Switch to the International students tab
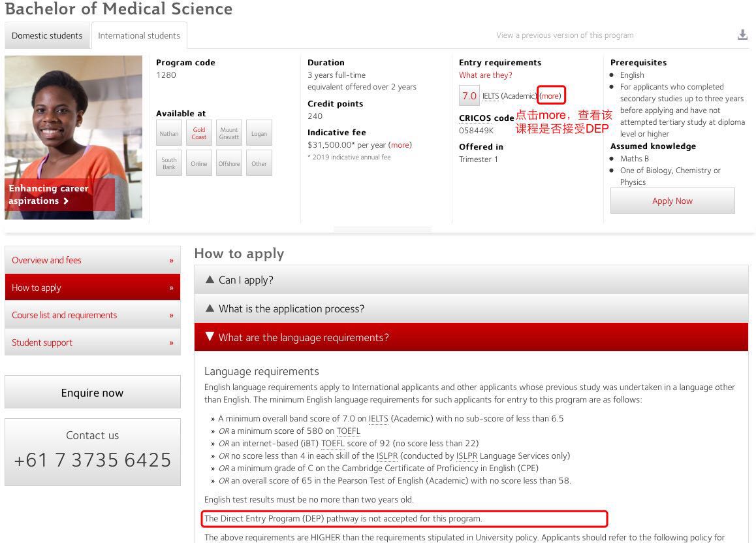Screen dimensions: 756x543 pyautogui.click(x=139, y=36)
